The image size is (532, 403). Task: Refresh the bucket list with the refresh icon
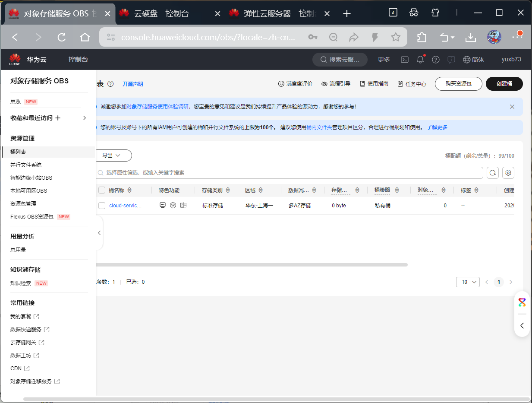[493, 173]
